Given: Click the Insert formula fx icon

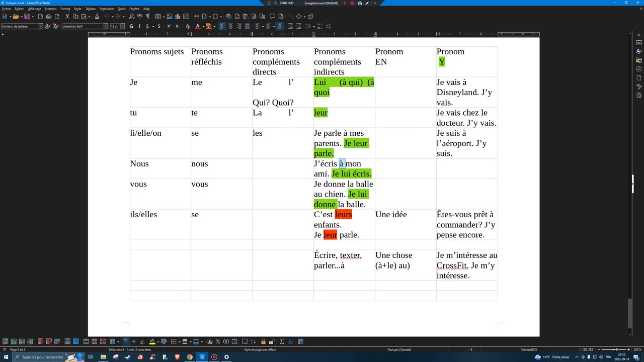Looking at the screenshot, I should [x=290, y=341].
